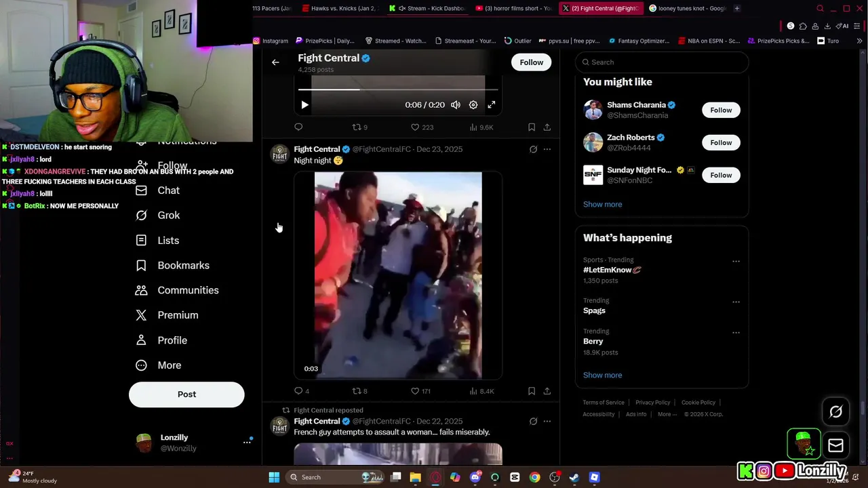Screen dimensions: 868x488
Task: Open the Fight Central profile name in Night night post
Action: click(x=317, y=149)
